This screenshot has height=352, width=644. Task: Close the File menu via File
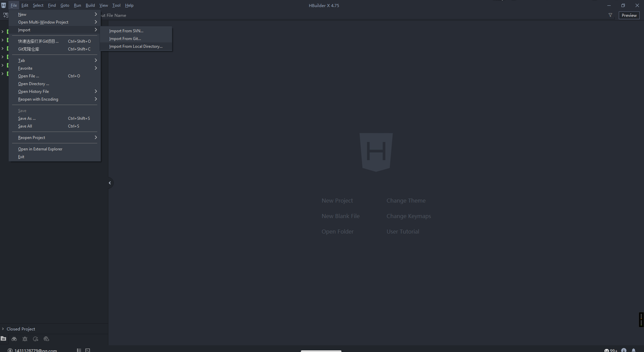coord(14,5)
